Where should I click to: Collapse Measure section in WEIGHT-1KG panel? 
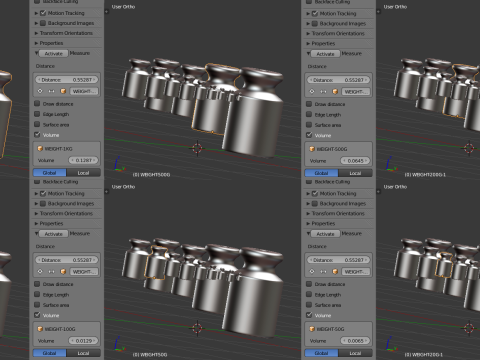click(x=36, y=53)
